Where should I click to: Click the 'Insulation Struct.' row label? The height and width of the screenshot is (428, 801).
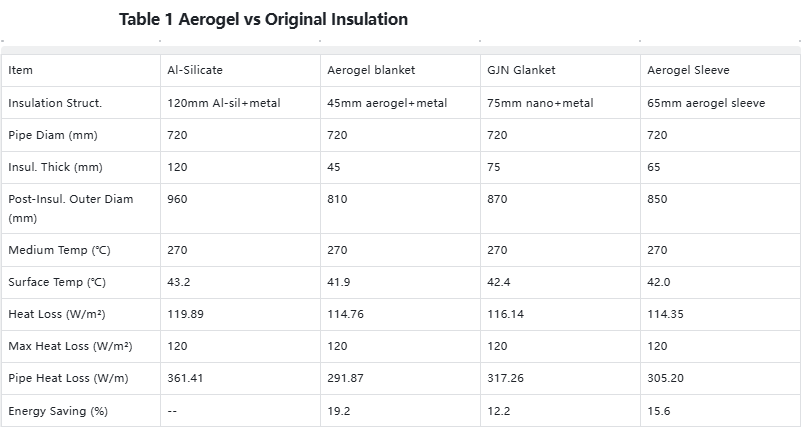tap(55, 103)
